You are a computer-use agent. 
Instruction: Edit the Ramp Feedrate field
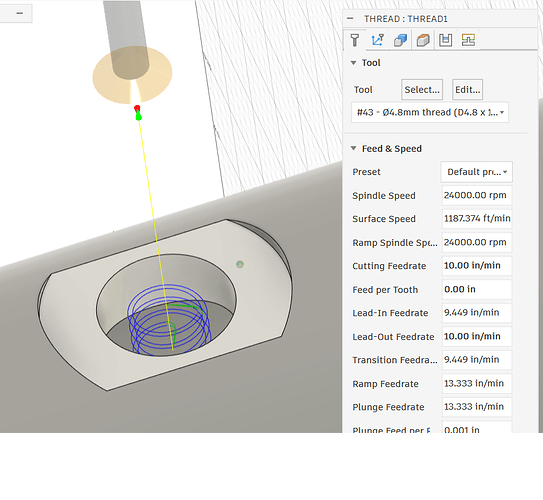[477, 383]
